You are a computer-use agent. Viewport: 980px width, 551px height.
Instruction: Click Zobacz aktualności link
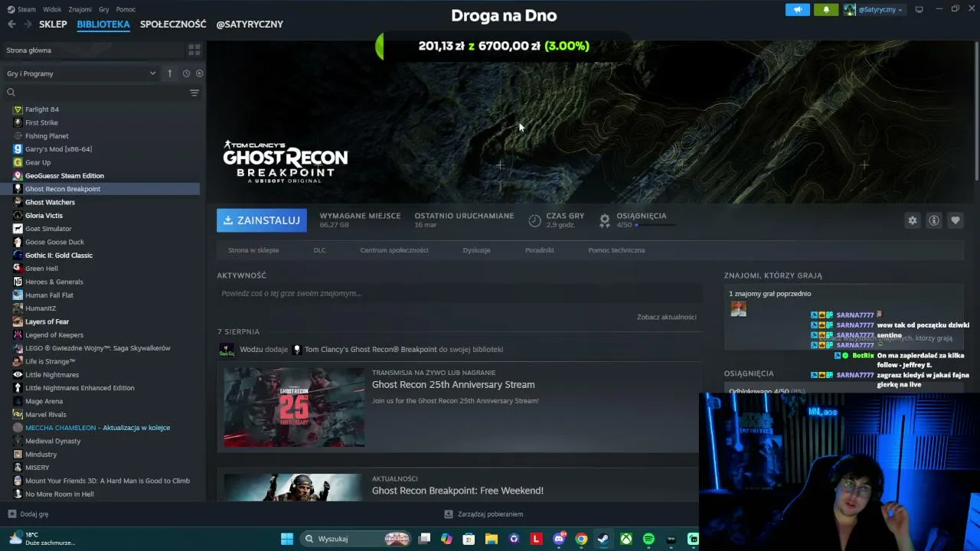pyautogui.click(x=667, y=317)
